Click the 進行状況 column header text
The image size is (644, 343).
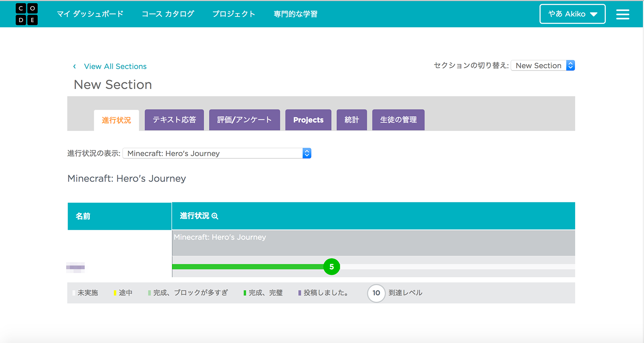click(x=194, y=216)
